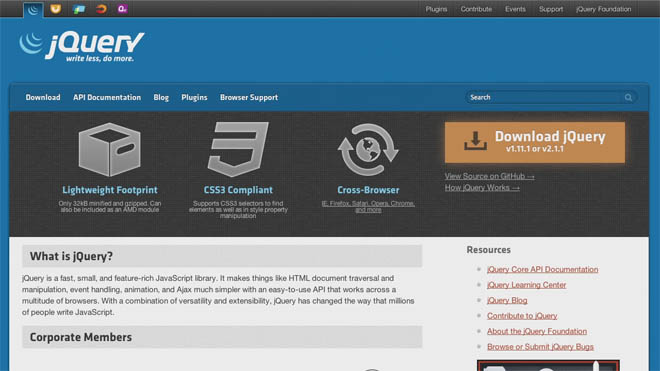
Task: Open the Sizzle orange swirl icon
Action: tap(101, 9)
